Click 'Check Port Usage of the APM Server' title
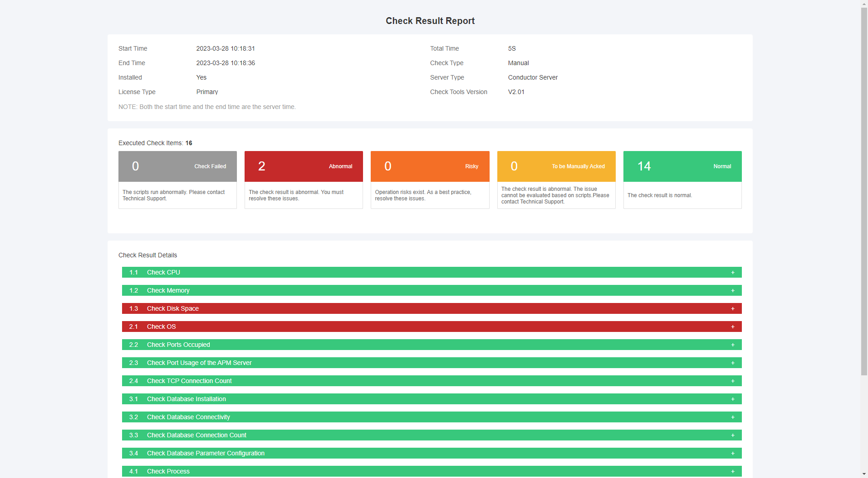 pyautogui.click(x=199, y=363)
